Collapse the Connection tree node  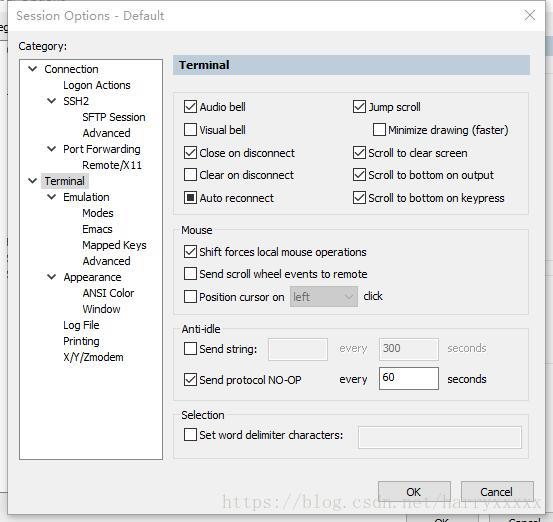(32, 69)
